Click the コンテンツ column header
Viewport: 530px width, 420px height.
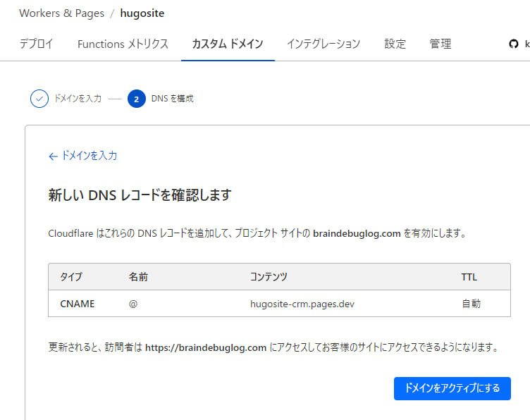[x=269, y=277]
